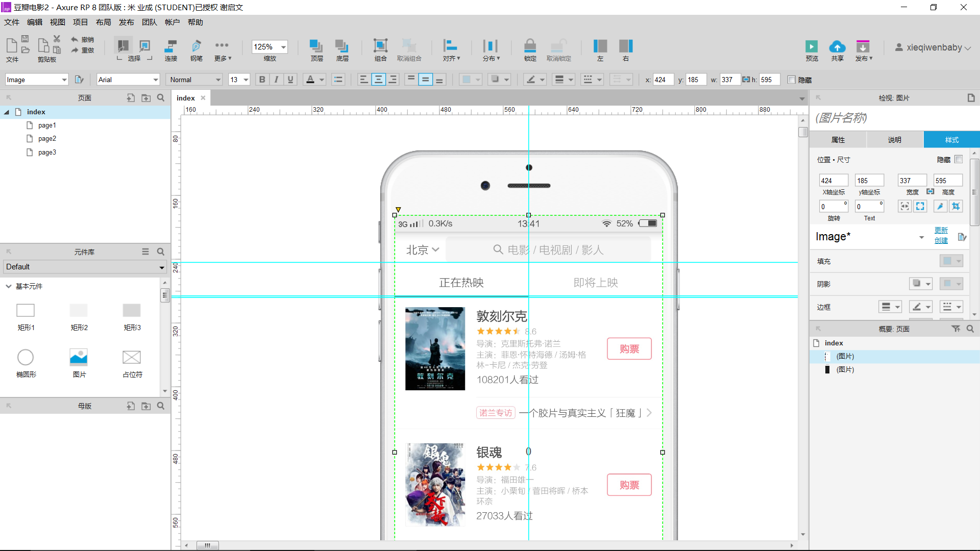Collapse the 基本元件 section
980x551 pixels.
pos(9,286)
